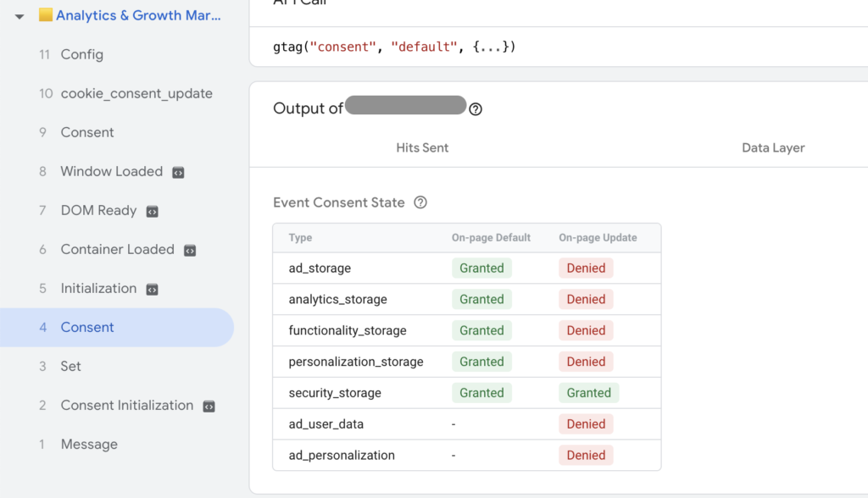Screen dimensions: 868x498
Task: Collapse the Analytics & Growth container tree
Action: pyautogui.click(x=19, y=16)
